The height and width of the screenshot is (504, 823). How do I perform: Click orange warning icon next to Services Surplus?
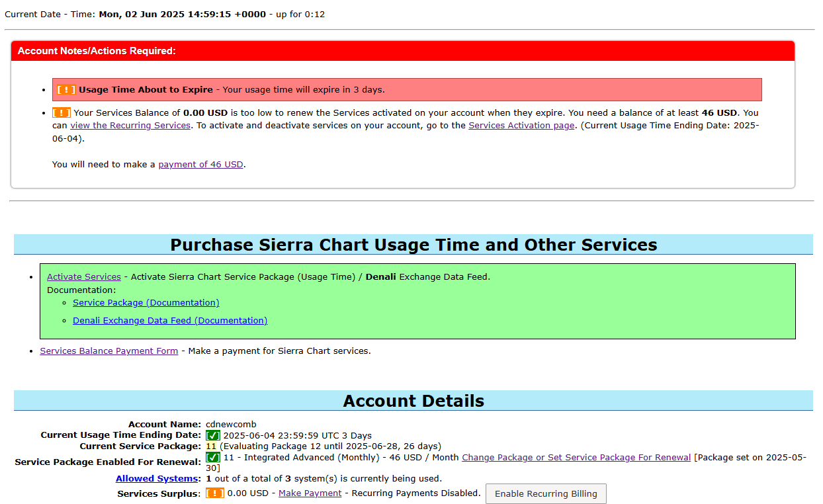pyautogui.click(x=215, y=493)
